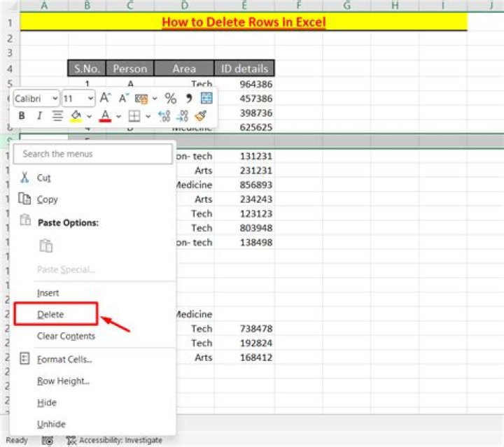Click Increase Font Size icon
The width and height of the screenshot is (504, 447).
coord(105,99)
